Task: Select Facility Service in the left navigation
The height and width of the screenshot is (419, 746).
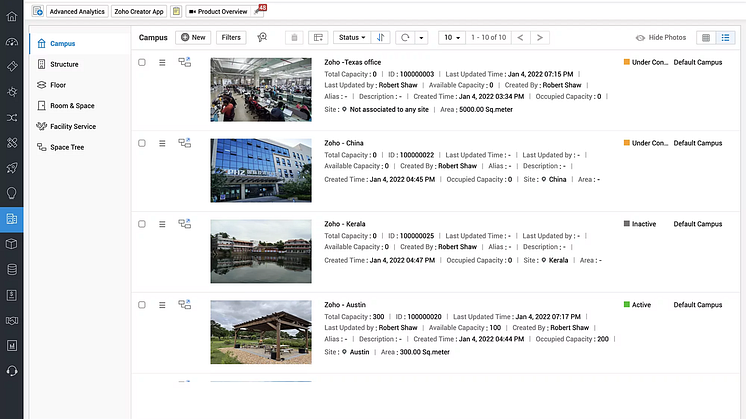Action: pyautogui.click(x=79, y=127)
